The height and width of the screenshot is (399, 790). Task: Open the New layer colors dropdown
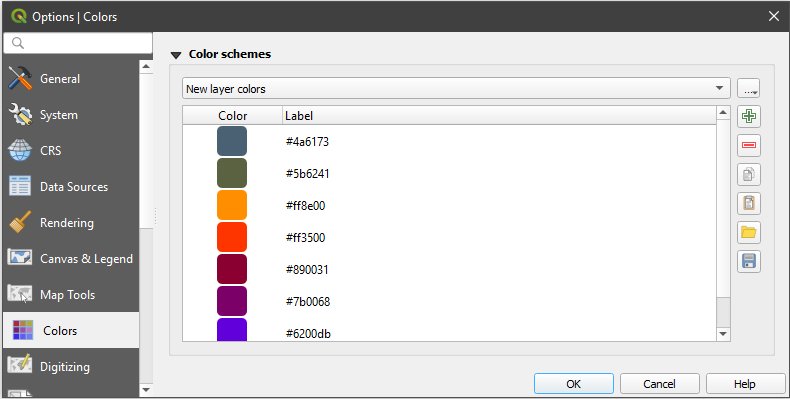pos(456,89)
